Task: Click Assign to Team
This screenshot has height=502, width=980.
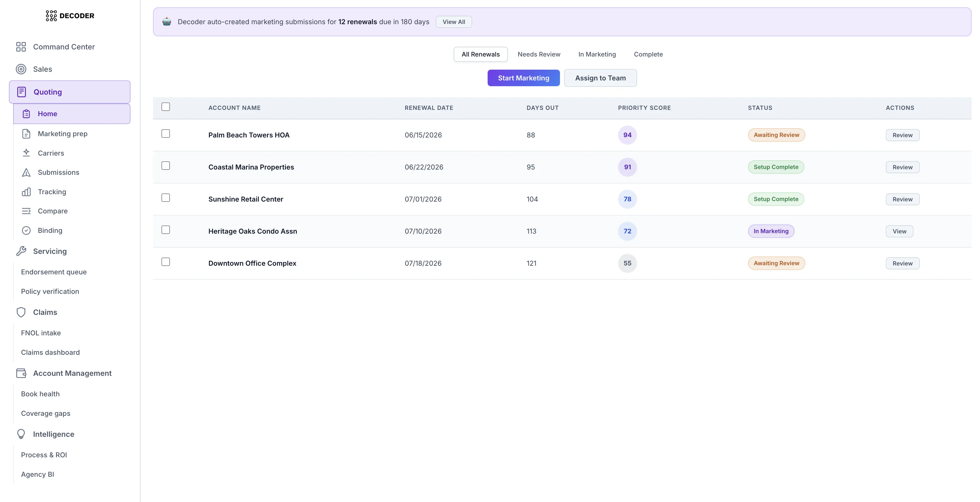Action: pos(600,78)
